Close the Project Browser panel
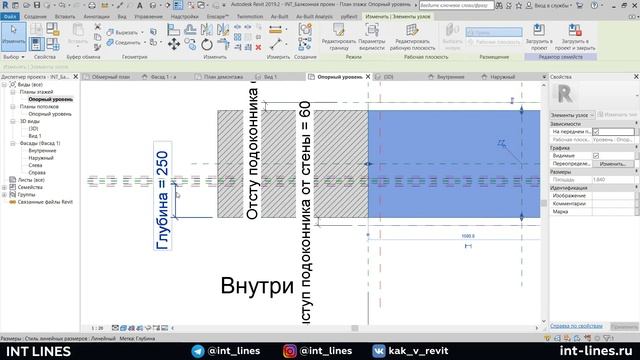640x360 pixels. pyautogui.click(x=76, y=77)
